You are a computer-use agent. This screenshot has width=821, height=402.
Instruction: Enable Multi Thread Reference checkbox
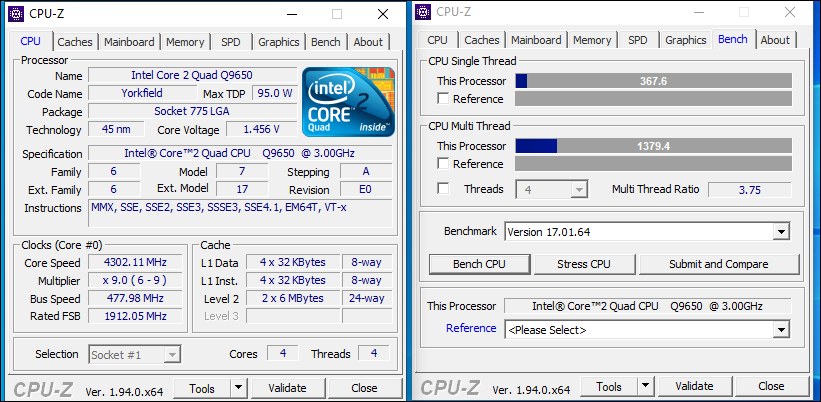(443, 164)
